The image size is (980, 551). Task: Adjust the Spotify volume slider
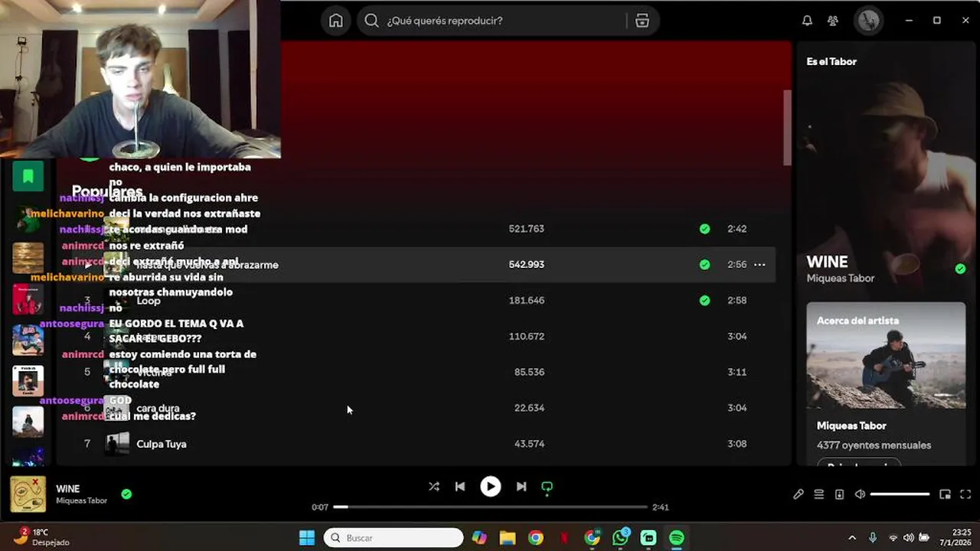[900, 494]
